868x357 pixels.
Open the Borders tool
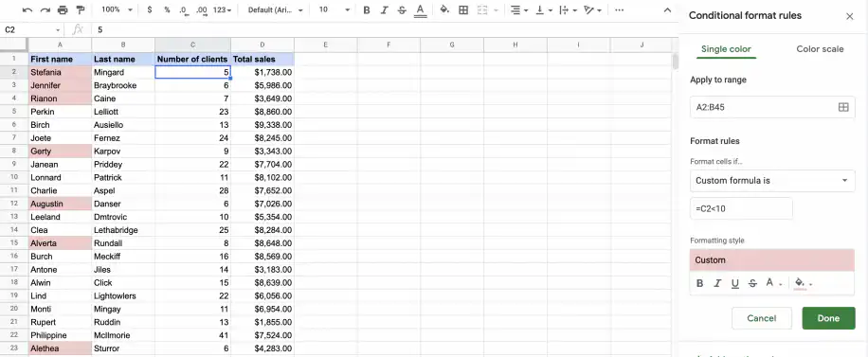coord(463,10)
